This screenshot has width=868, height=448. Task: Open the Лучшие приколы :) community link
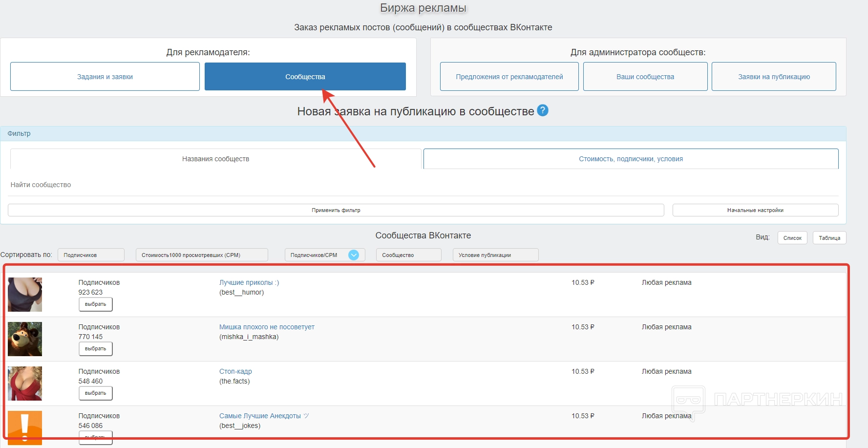249,282
